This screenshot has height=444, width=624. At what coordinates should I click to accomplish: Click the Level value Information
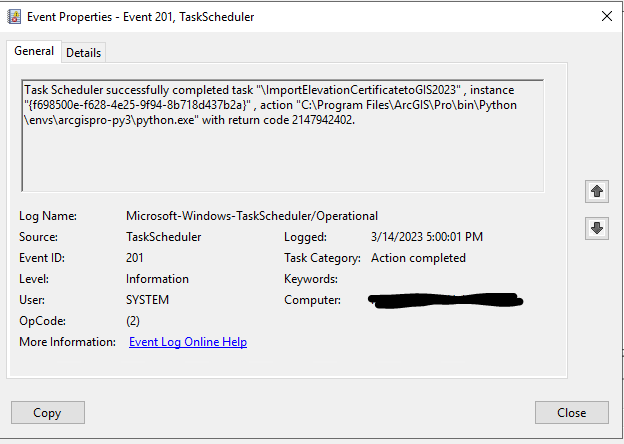pyautogui.click(x=157, y=279)
